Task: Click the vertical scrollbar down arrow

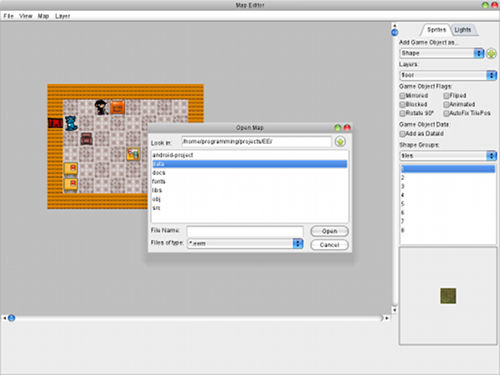Action: point(395,310)
